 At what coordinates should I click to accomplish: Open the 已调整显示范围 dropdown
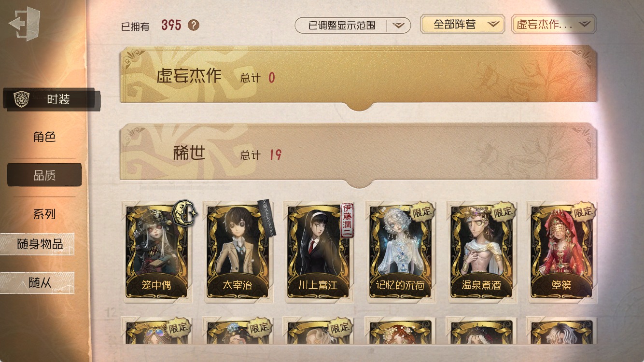pyautogui.click(x=353, y=25)
